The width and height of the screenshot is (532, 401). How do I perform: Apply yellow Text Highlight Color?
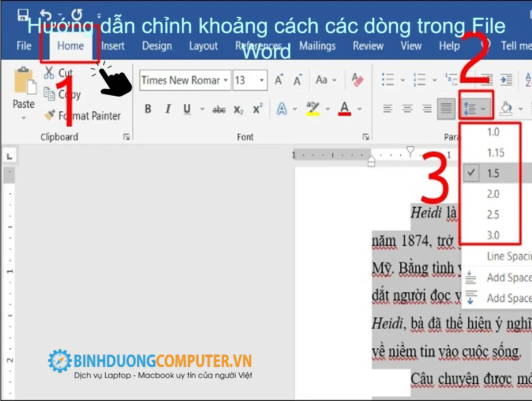click(x=313, y=109)
